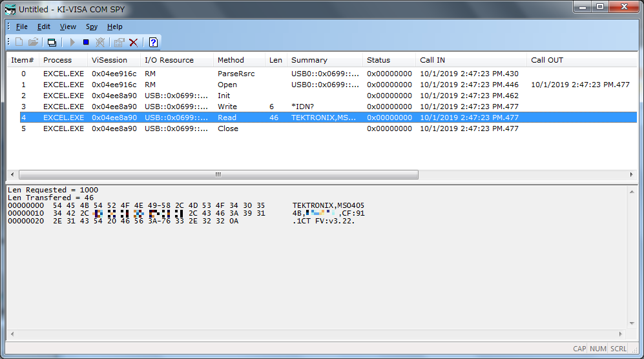Click down arrow of hex pane scrollbar
This screenshot has width=644, height=359.
[x=632, y=323]
